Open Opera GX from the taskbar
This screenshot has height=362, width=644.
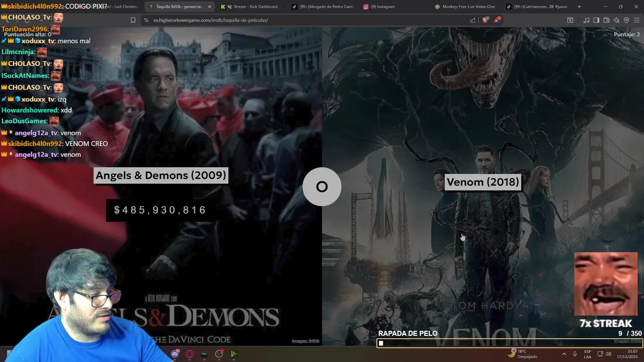tap(190, 354)
